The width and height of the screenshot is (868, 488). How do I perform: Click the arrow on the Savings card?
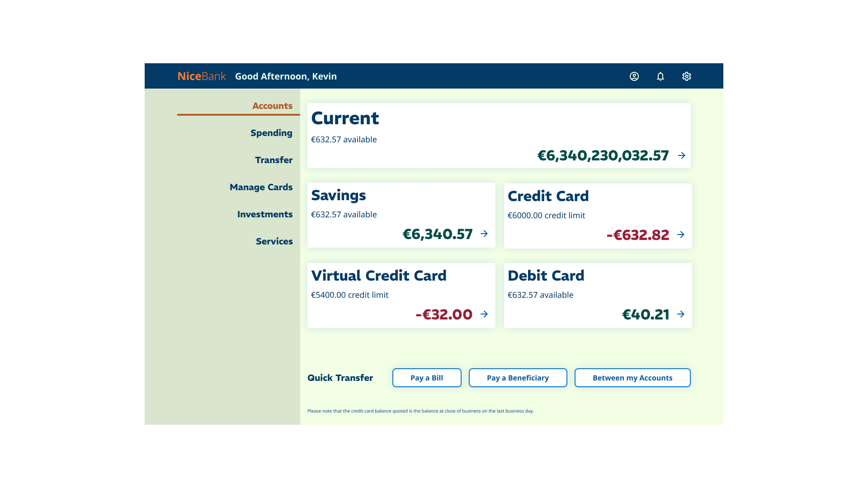pyautogui.click(x=484, y=234)
